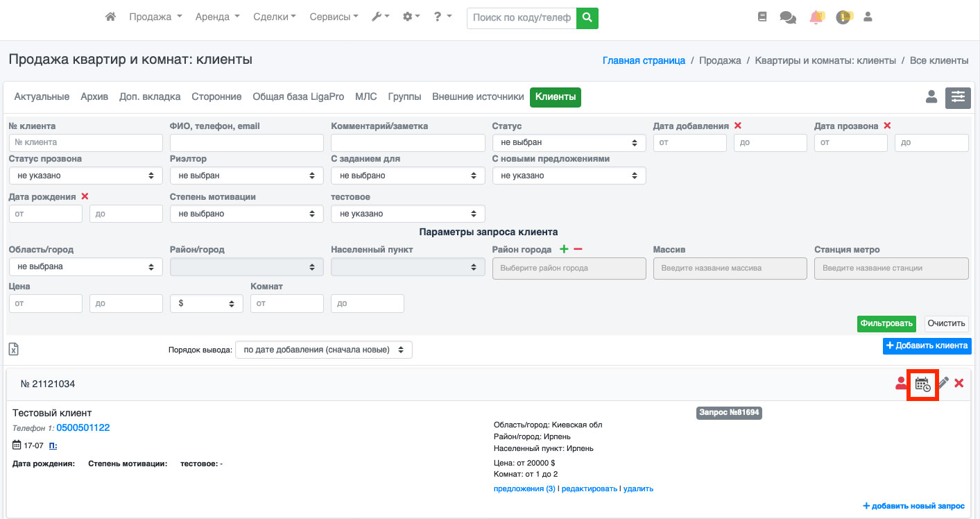Open the Порядок вывода sort dropdown
The height and width of the screenshot is (519, 980).
click(x=323, y=350)
